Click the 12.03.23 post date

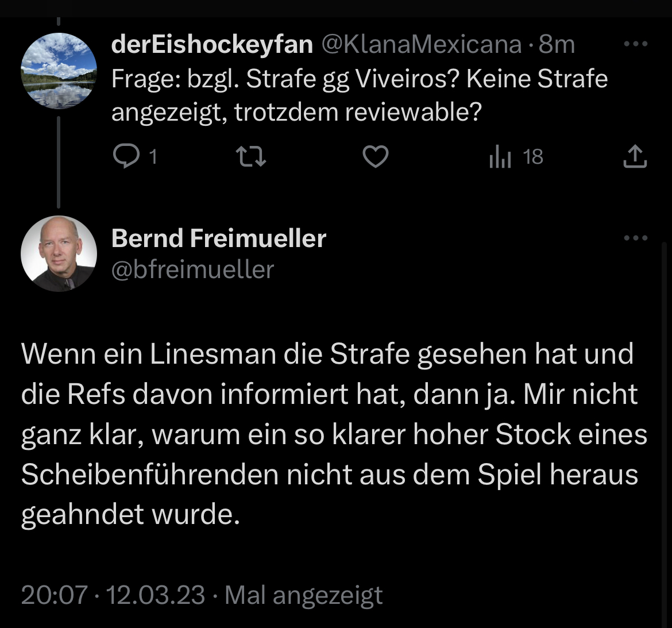coord(156,595)
